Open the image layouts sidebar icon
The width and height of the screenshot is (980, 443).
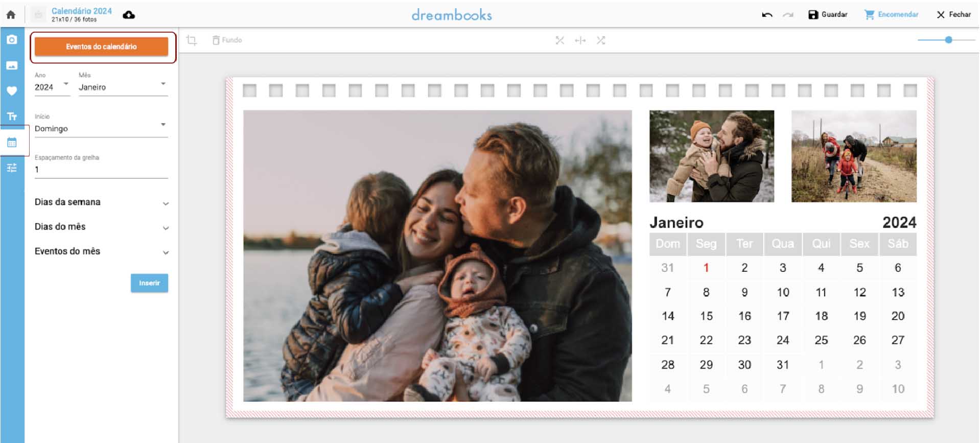click(x=12, y=65)
